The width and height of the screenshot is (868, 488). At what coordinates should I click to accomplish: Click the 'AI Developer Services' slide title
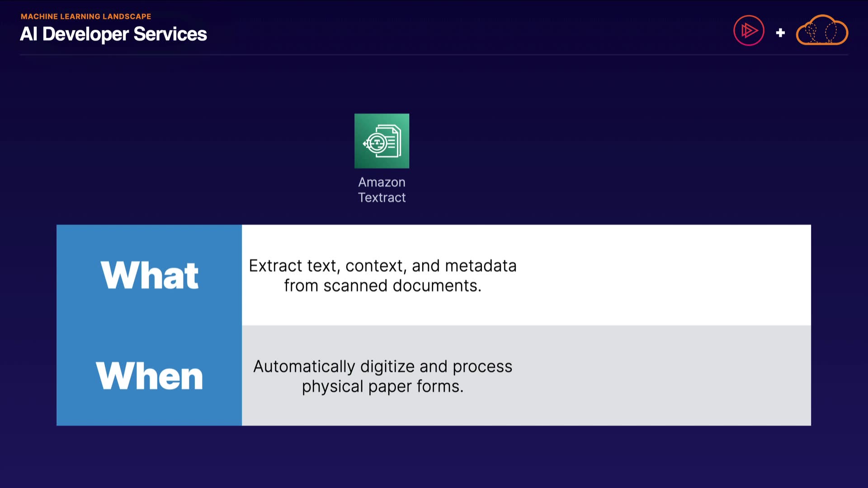point(113,34)
